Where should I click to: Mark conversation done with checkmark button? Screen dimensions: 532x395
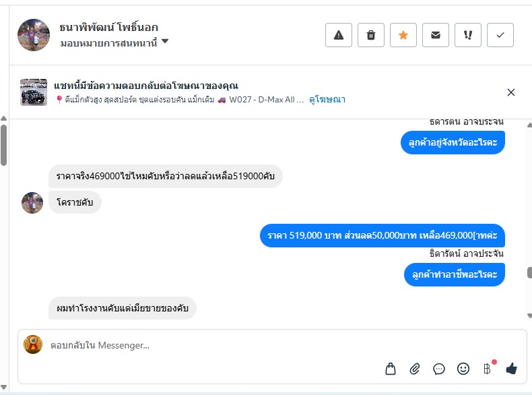tap(500, 35)
